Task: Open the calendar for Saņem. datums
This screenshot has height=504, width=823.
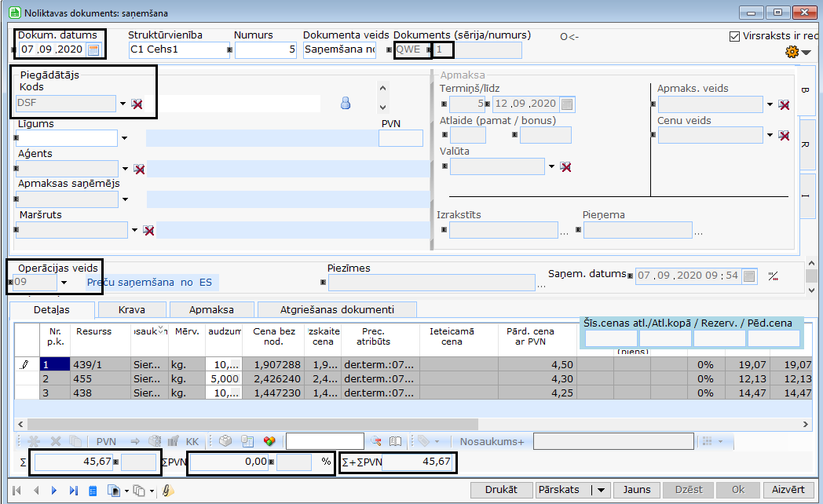Action: pyautogui.click(x=749, y=276)
